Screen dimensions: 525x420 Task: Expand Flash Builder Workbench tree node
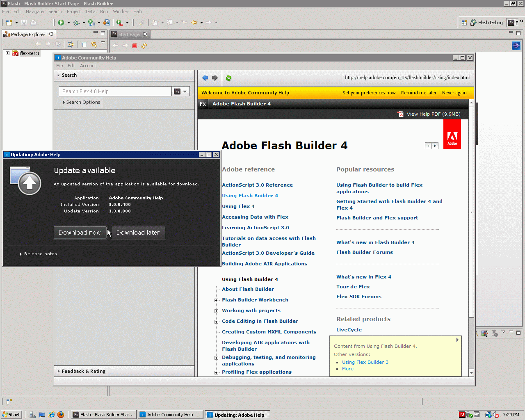[x=217, y=300]
